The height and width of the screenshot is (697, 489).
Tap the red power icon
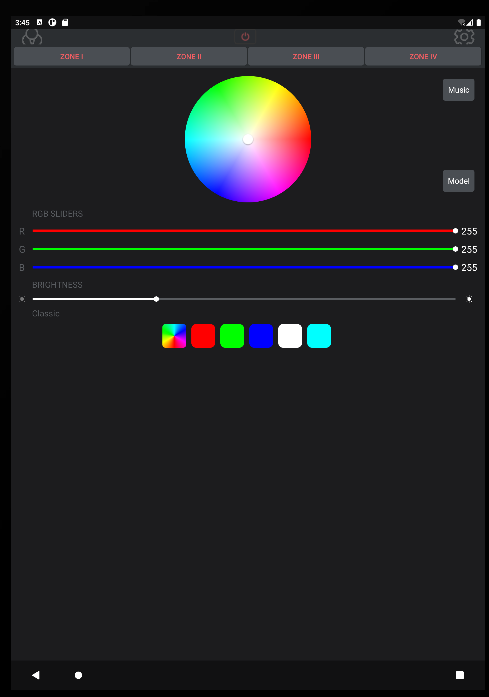245,37
